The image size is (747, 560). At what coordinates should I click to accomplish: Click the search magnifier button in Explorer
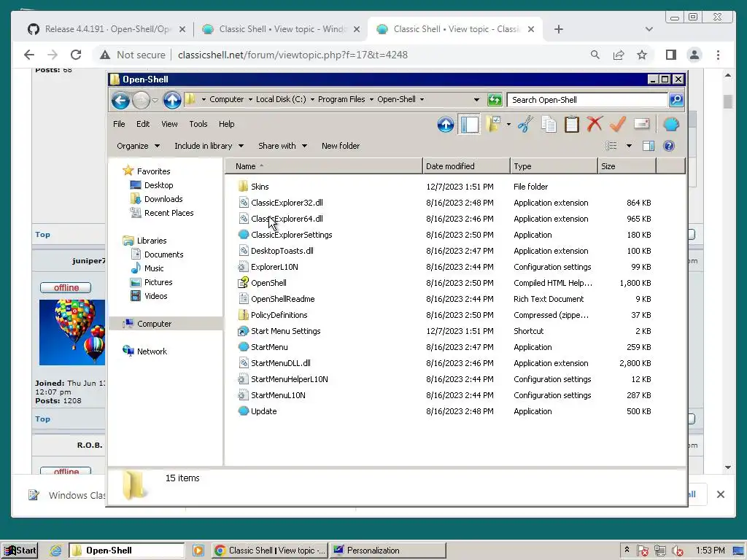(676, 100)
